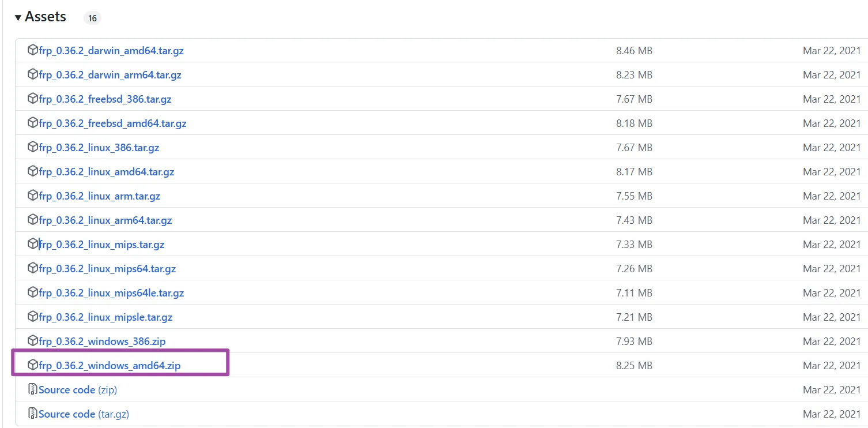The width and height of the screenshot is (868, 428).
Task: Click the zip file icon beside Source code (zip)
Action: [x=33, y=389]
